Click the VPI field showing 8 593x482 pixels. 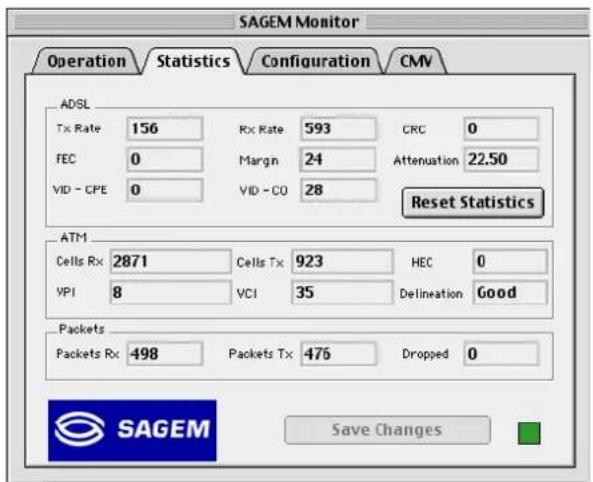(x=171, y=292)
